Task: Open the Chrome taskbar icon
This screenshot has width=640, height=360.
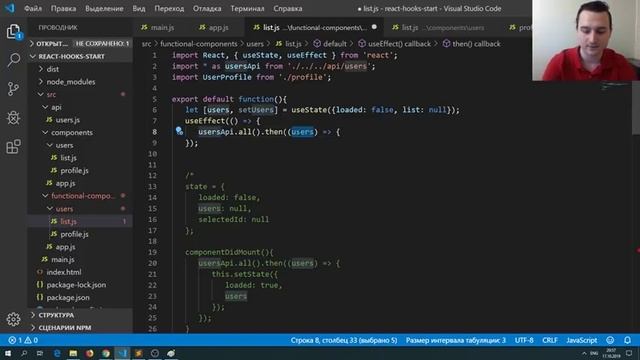Action: pyautogui.click(x=106, y=353)
